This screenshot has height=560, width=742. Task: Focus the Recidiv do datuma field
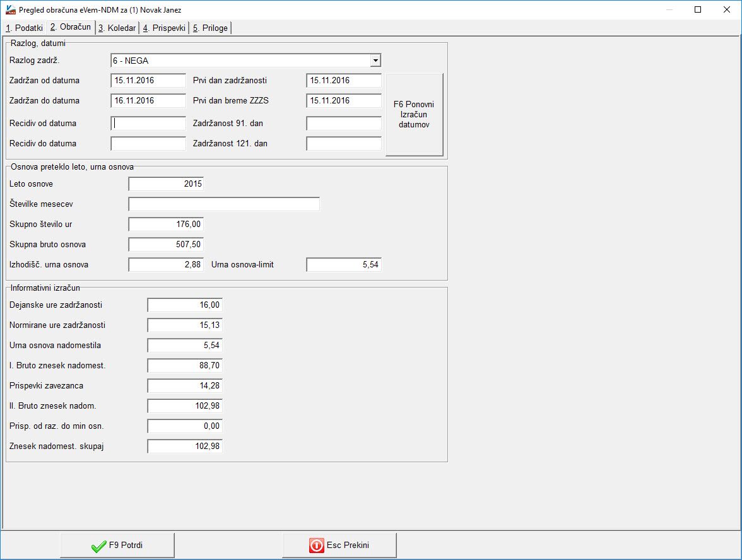point(148,144)
